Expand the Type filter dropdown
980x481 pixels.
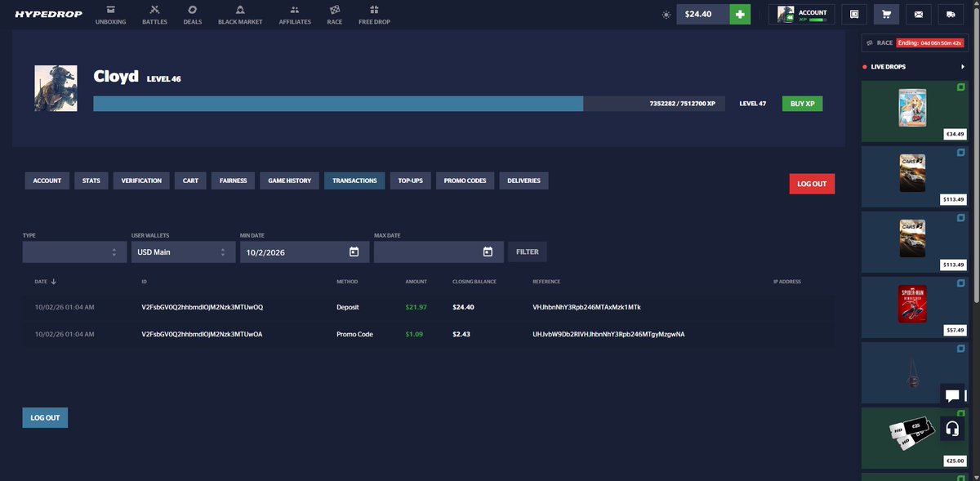click(x=74, y=252)
